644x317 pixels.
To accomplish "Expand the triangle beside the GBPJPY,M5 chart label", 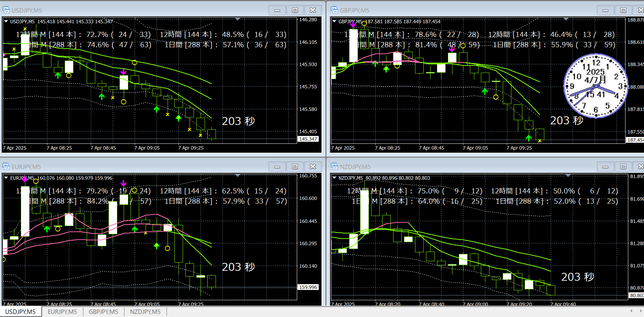I will pos(335,21).
